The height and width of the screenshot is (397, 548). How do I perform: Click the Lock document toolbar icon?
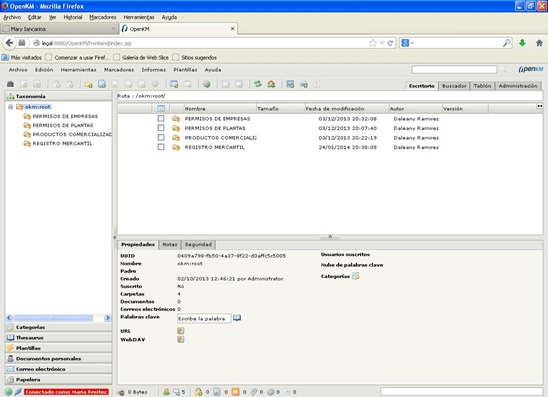coord(56,84)
